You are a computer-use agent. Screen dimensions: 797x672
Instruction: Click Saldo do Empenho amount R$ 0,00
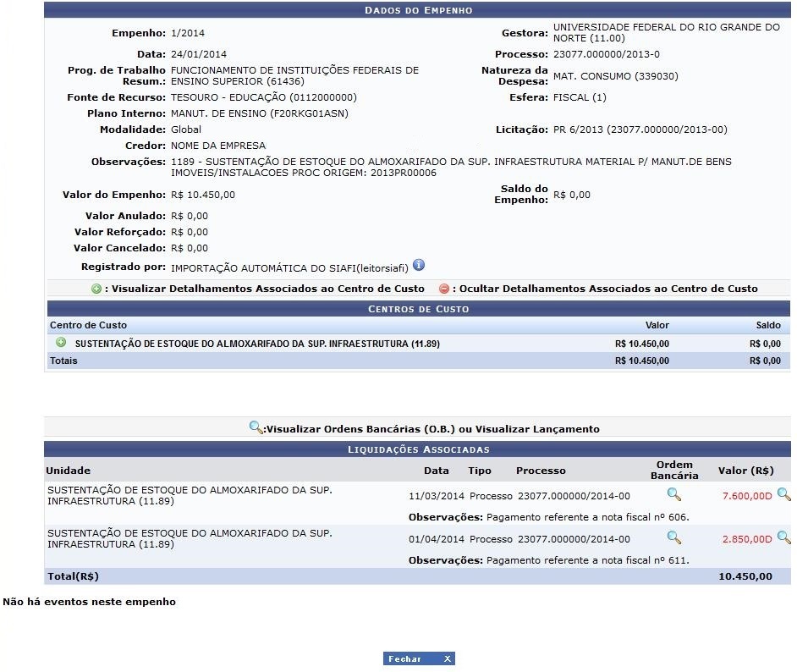(572, 195)
